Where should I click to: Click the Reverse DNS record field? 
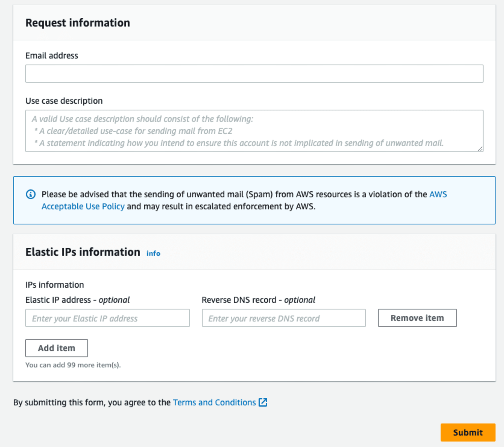point(284,318)
